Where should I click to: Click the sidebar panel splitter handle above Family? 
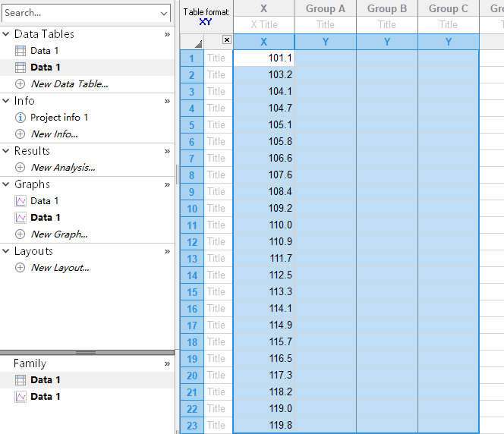(86, 352)
